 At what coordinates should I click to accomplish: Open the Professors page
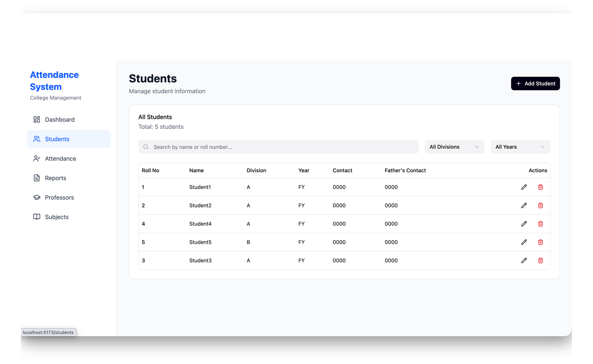pos(59,198)
